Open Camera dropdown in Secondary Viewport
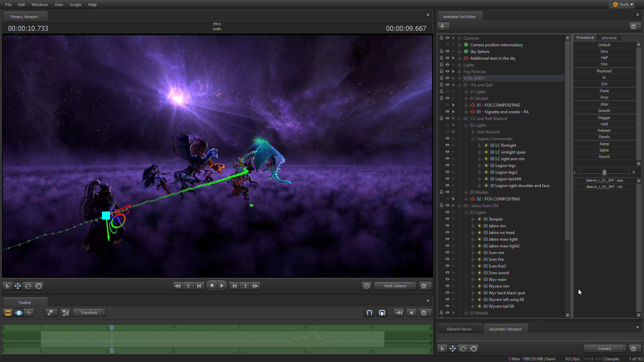Screen dimensions: 644x362 (x=605, y=349)
